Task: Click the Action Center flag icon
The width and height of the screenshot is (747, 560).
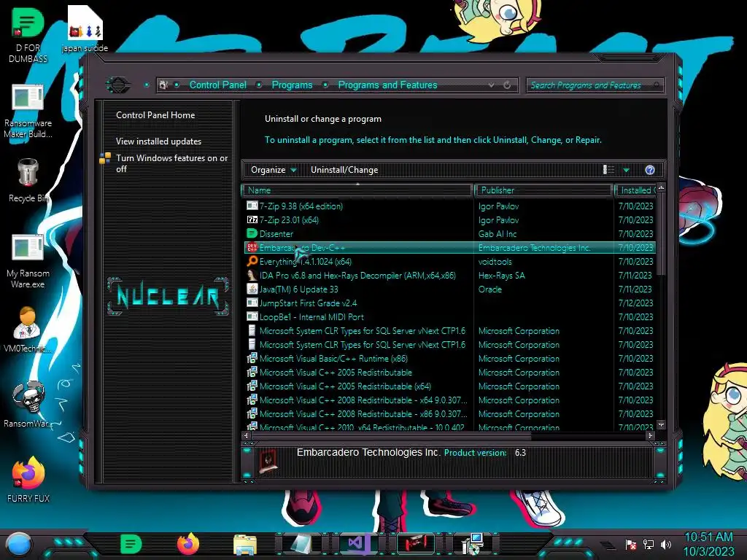Action: pyautogui.click(x=631, y=544)
